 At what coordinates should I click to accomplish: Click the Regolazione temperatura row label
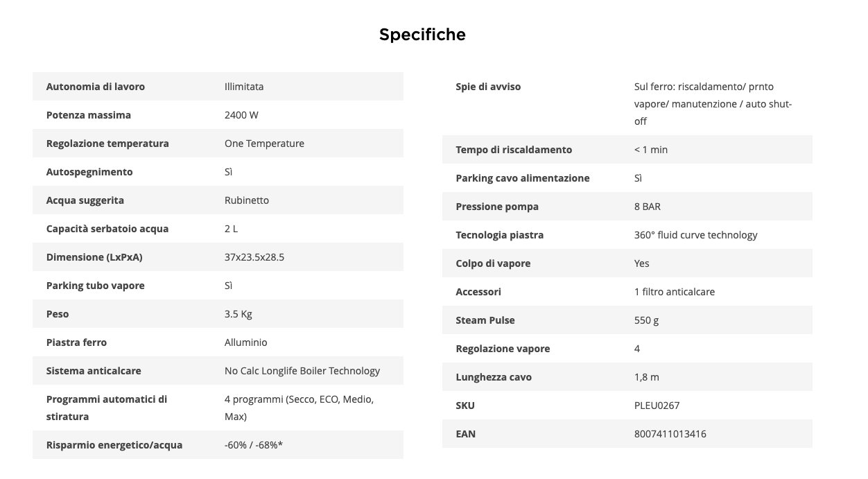tap(107, 143)
